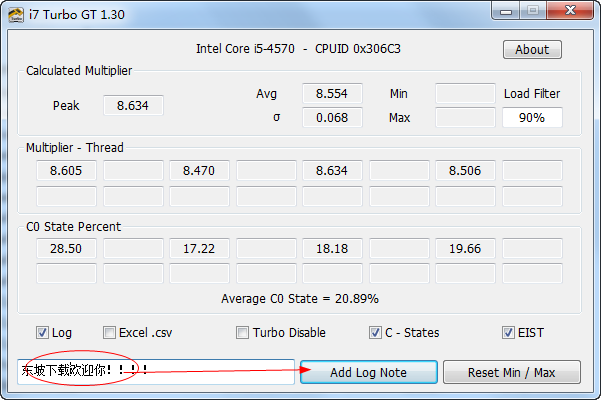The height and width of the screenshot is (400, 601).
Task: Open the About dialog
Action: (532, 49)
